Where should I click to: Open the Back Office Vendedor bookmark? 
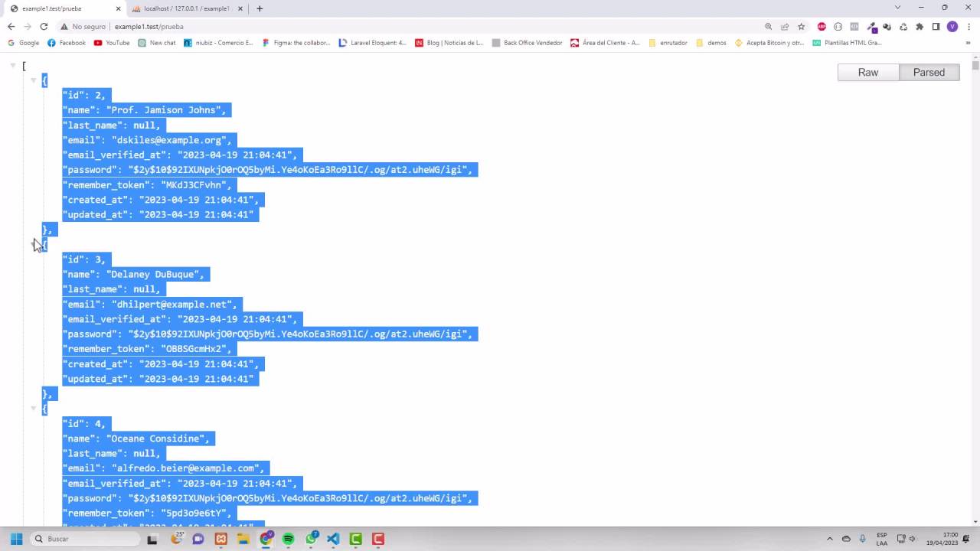pos(527,43)
